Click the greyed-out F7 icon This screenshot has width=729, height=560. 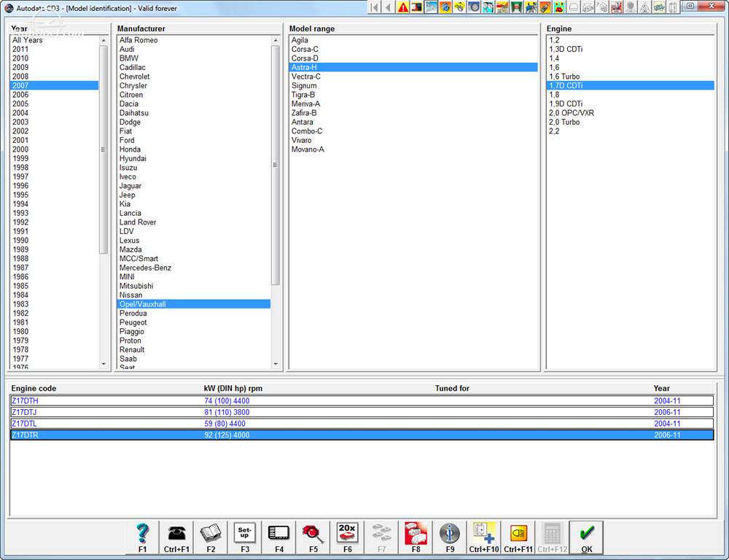click(381, 537)
